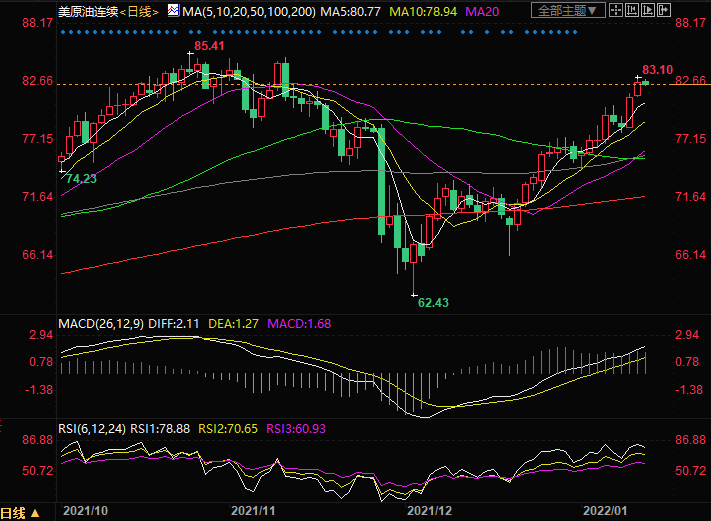
Task: Click the crosshair marker at 62.43 low
Action: tap(413, 294)
